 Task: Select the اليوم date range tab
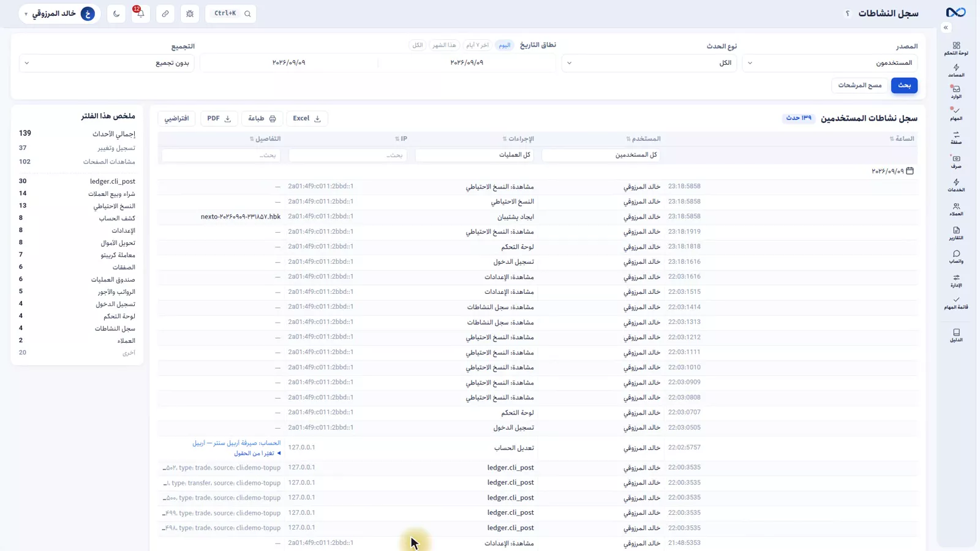[x=504, y=45]
